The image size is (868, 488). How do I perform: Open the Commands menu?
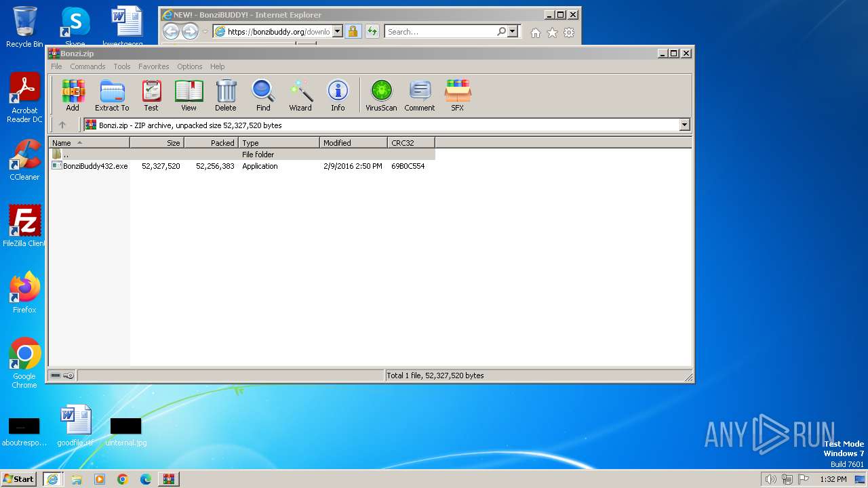[x=87, y=66]
